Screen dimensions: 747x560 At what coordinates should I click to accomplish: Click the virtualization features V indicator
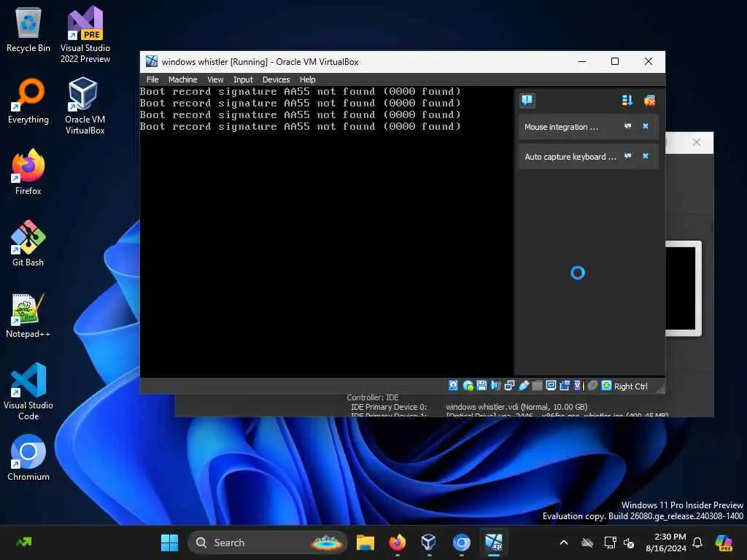click(x=578, y=386)
